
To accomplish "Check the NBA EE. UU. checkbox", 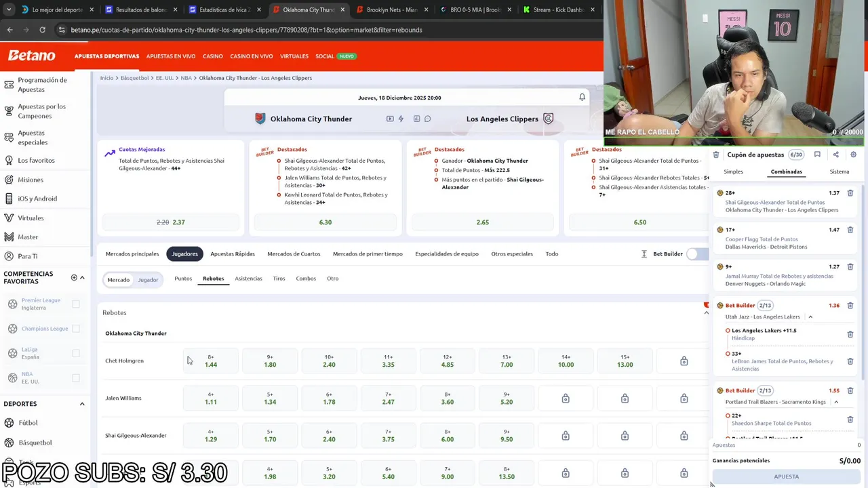I will pos(76,378).
